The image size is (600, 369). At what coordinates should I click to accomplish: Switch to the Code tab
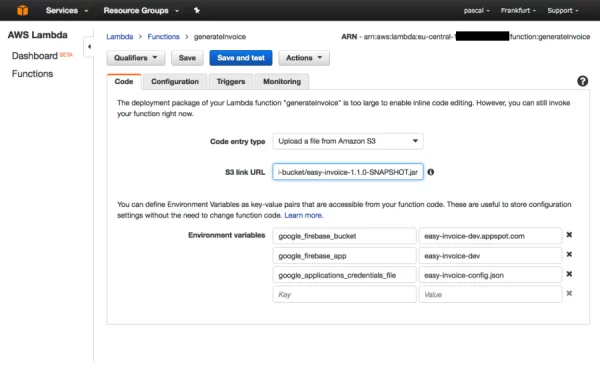124,82
